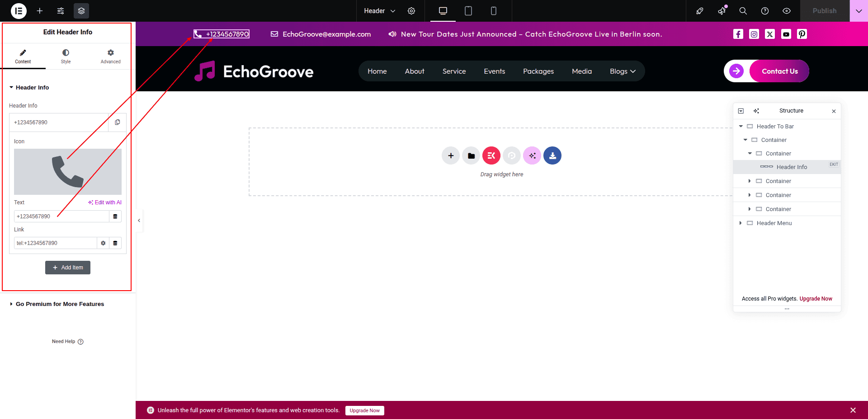Open the Add Element plus icon
Screen dimensions: 868x419
pos(40,11)
